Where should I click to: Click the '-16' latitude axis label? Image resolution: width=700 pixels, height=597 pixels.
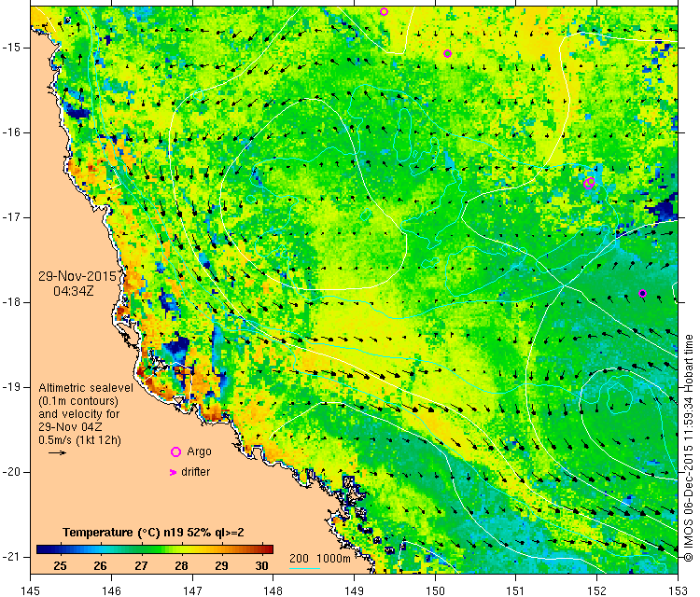(10, 132)
